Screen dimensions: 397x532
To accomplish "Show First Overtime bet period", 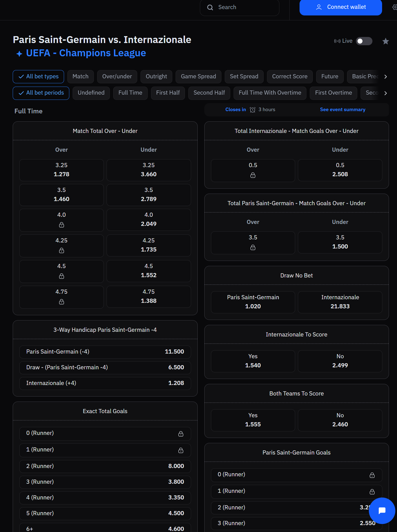I will tap(334, 93).
